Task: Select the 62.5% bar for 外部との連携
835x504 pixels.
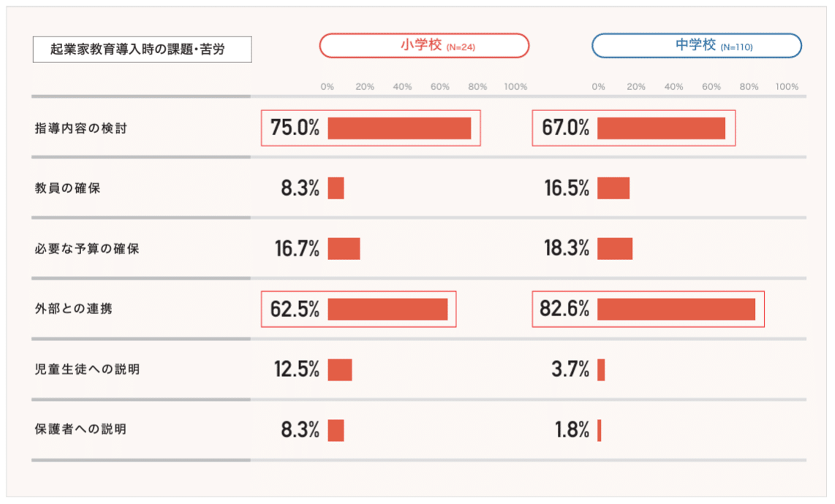Action: [x=387, y=309]
